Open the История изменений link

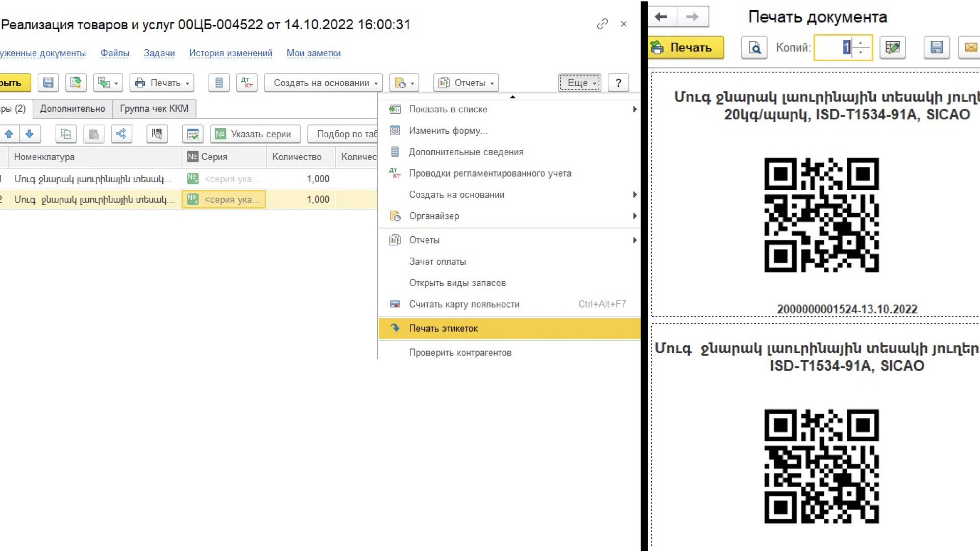231,53
